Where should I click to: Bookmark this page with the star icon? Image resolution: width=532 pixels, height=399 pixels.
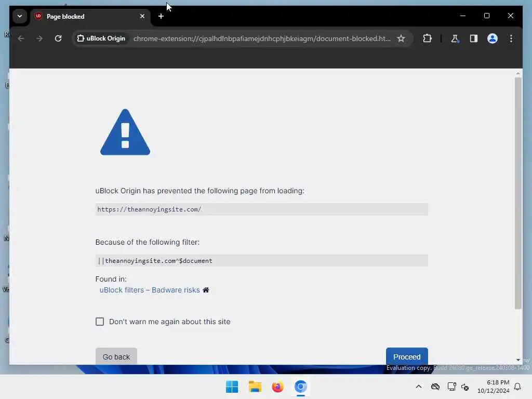point(401,38)
